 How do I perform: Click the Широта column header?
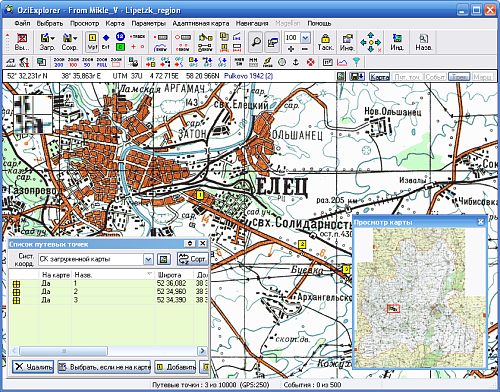[x=174, y=275]
